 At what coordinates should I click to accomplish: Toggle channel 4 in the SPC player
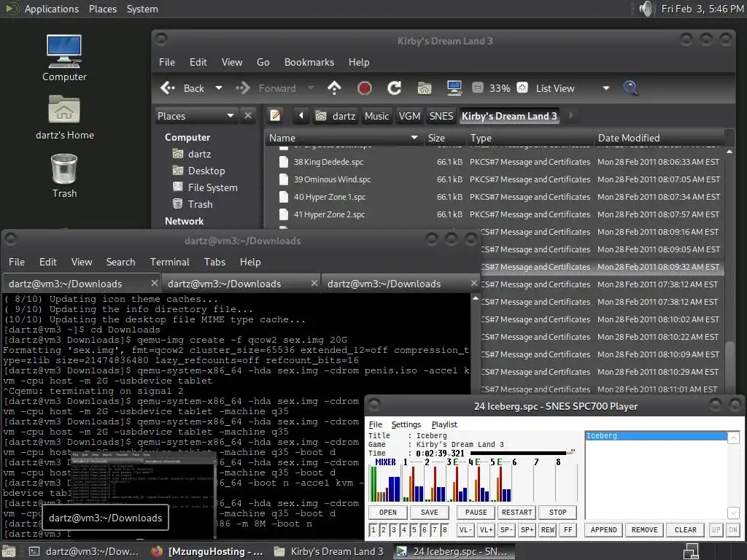404,529
